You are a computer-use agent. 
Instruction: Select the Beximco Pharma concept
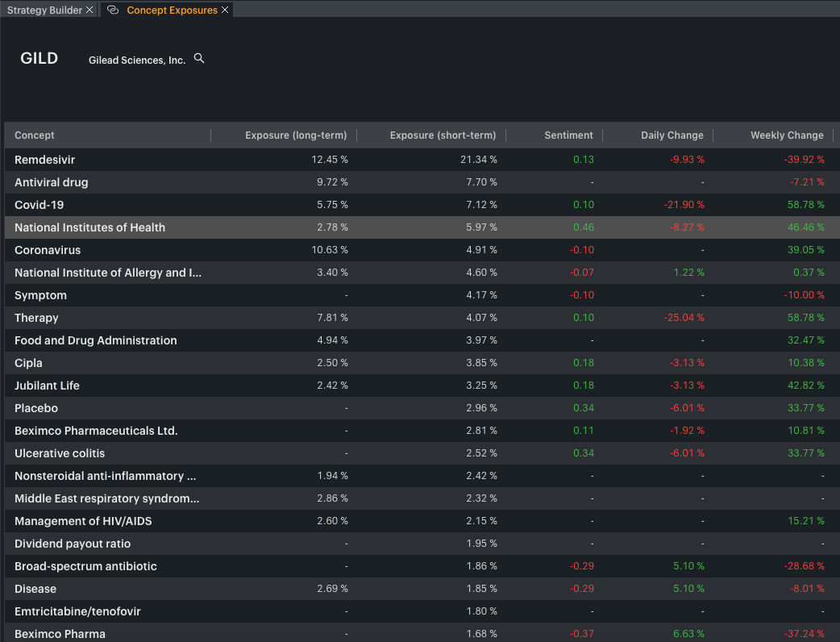[60, 634]
